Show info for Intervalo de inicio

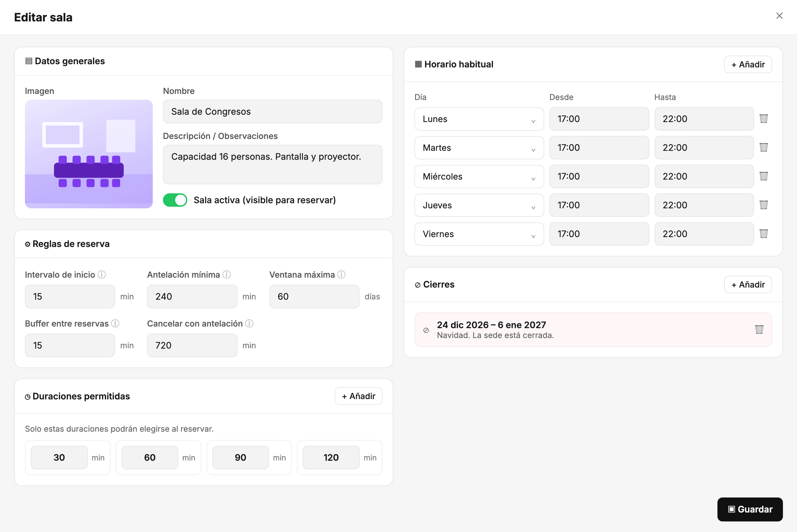[x=101, y=274]
